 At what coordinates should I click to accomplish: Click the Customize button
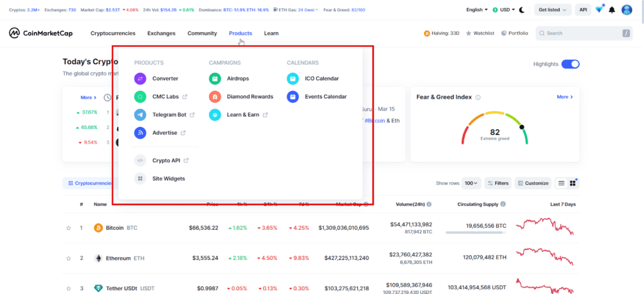coord(533,183)
